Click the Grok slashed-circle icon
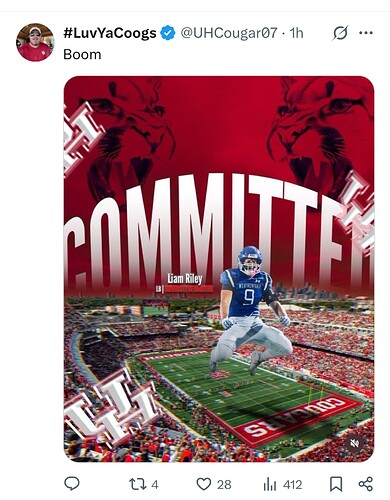The image size is (390, 500). point(340,33)
